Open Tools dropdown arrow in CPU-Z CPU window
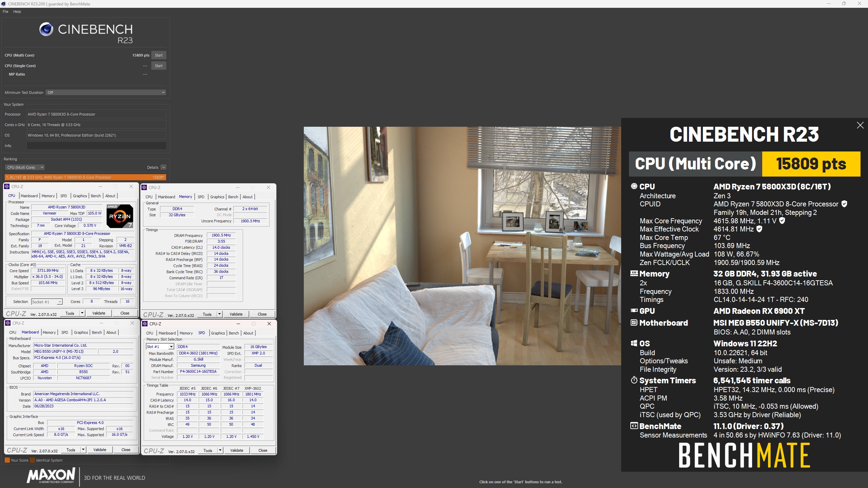Image resolution: width=868 pixels, height=488 pixels. coord(82,313)
